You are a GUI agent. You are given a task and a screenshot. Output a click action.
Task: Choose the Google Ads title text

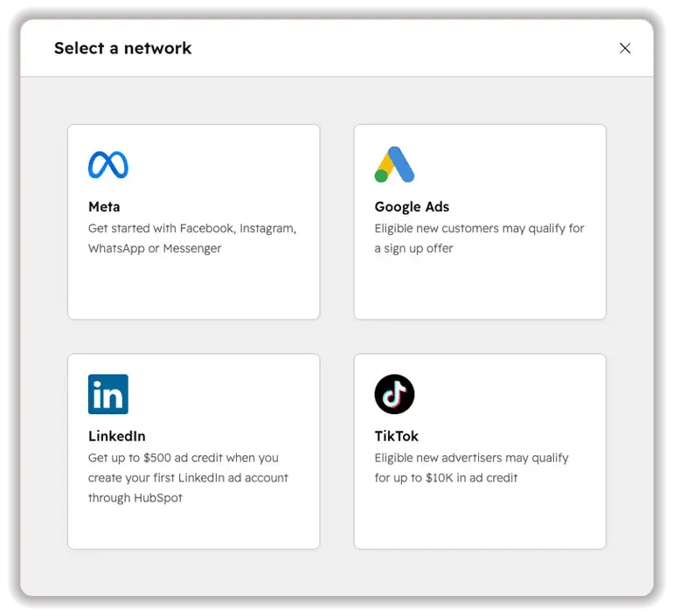pos(412,207)
